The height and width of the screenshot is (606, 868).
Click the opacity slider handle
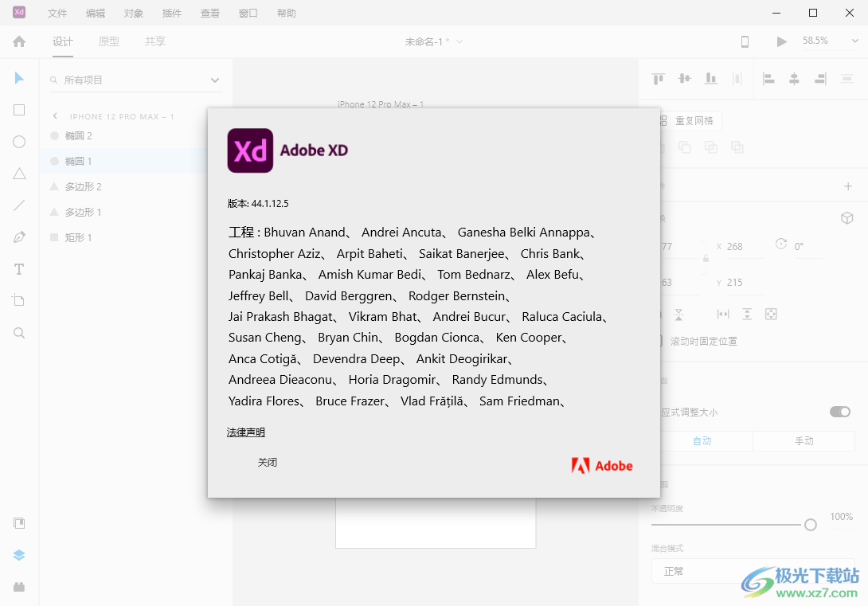(x=811, y=525)
